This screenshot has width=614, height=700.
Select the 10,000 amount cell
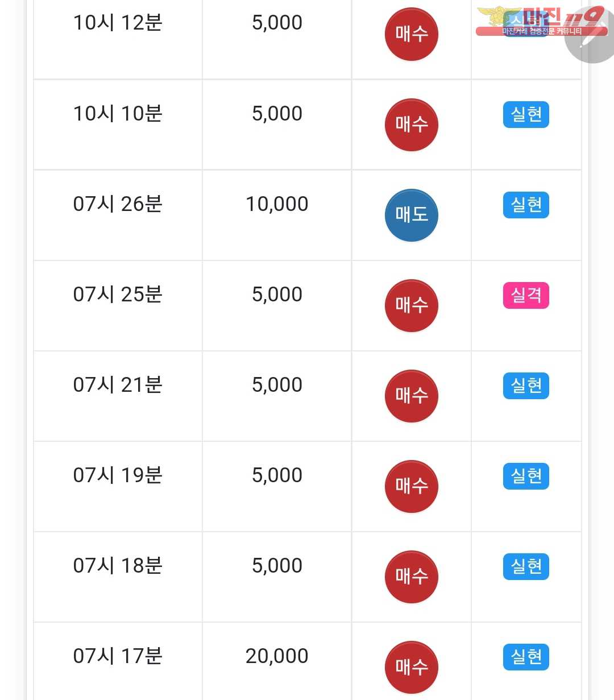(x=277, y=204)
